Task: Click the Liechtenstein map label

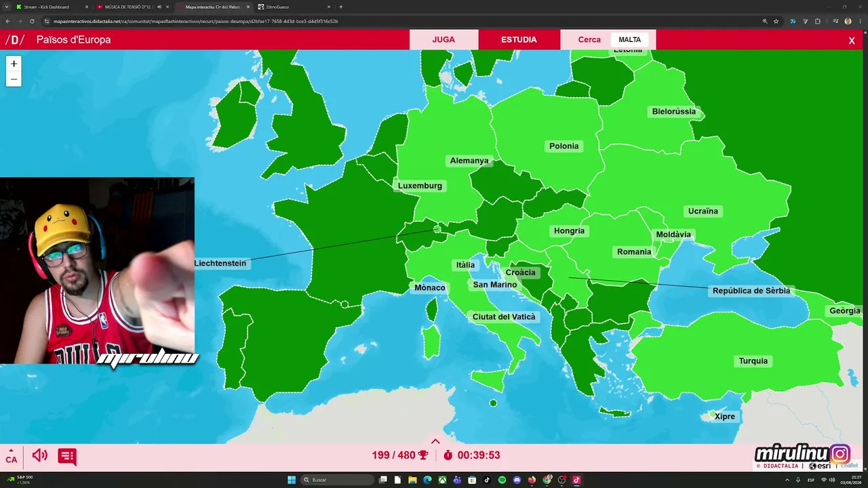Action: tap(220, 264)
